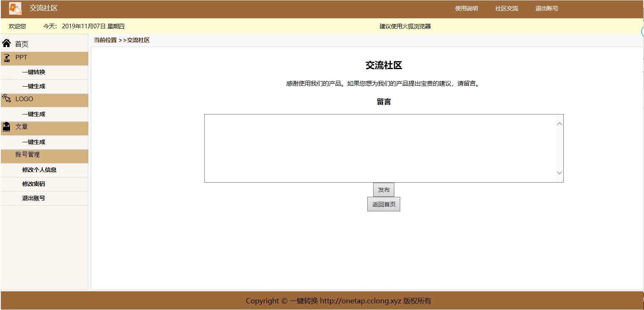This screenshot has height=310, width=644.
Task: Open 社区交流 in the top navigation
Action: (507, 8)
